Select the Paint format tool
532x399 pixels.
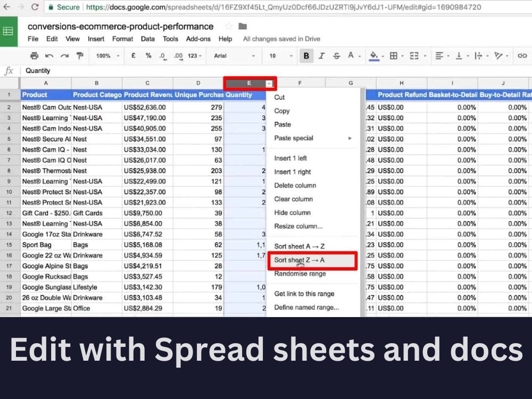point(80,56)
